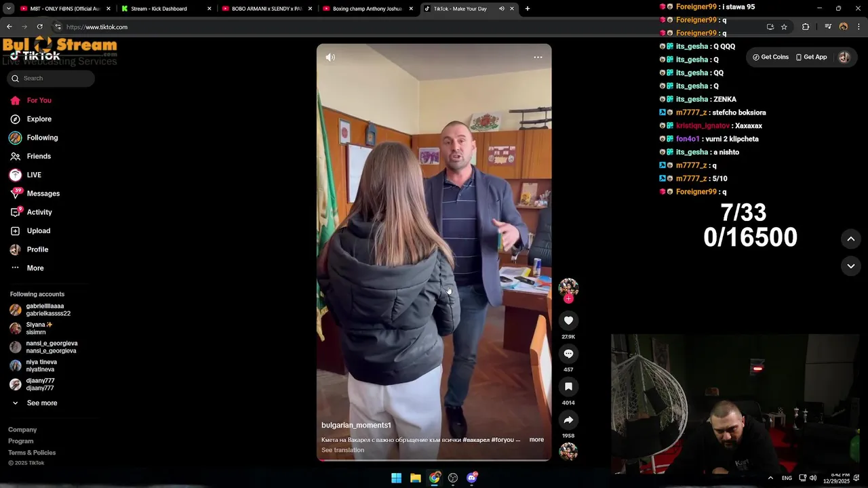Open the video's three-dot options menu

(538, 58)
